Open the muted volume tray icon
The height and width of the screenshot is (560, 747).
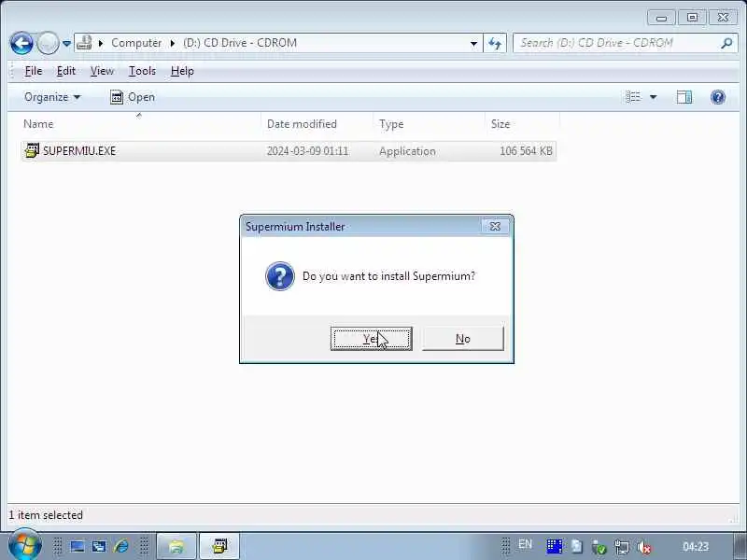click(644, 547)
